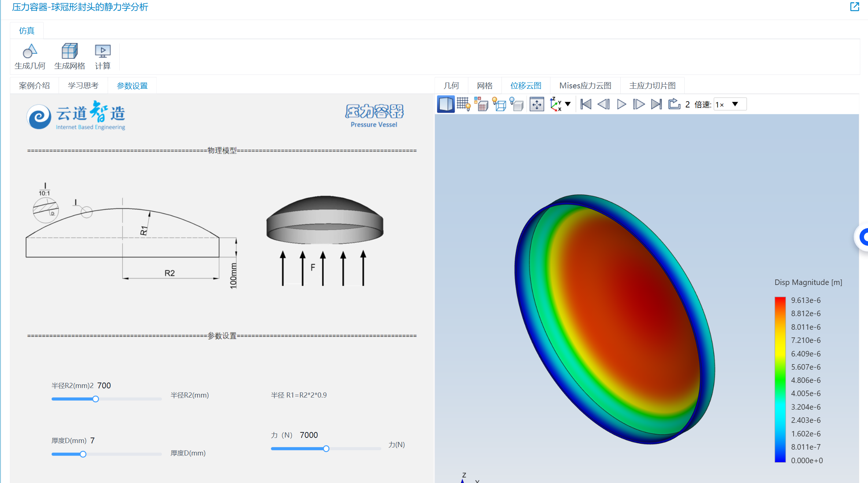Click the 力 (N) value 7000 field

point(309,435)
